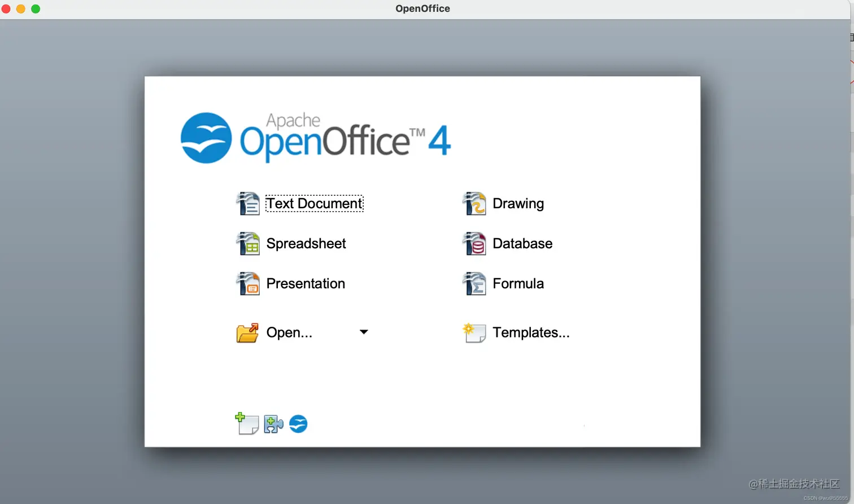Browse the Templates... button

click(x=531, y=332)
